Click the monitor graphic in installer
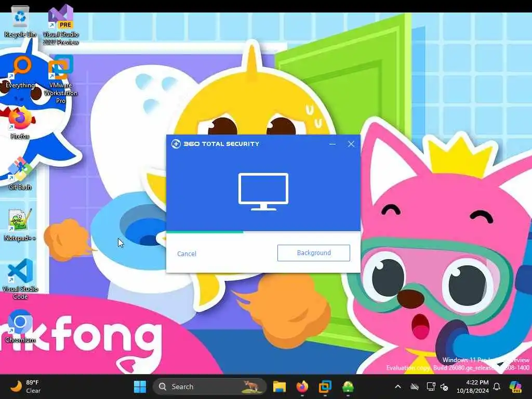The height and width of the screenshot is (399, 532). click(x=263, y=192)
